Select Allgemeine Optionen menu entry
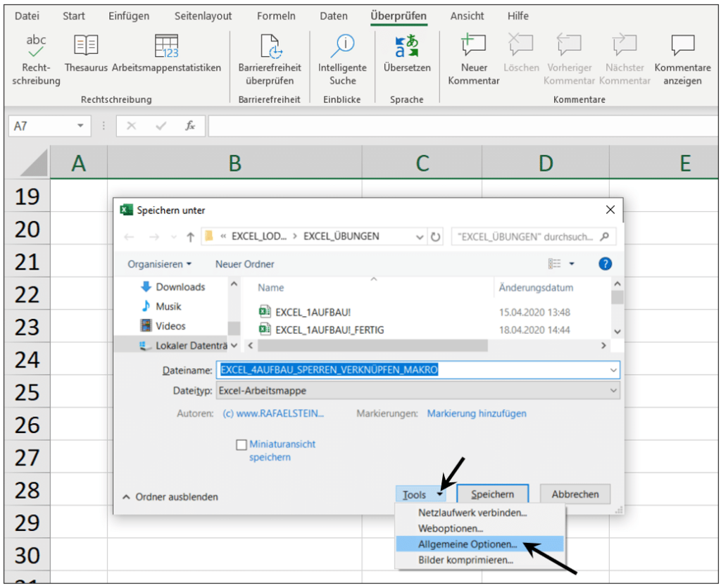721x588 pixels. coord(479,544)
